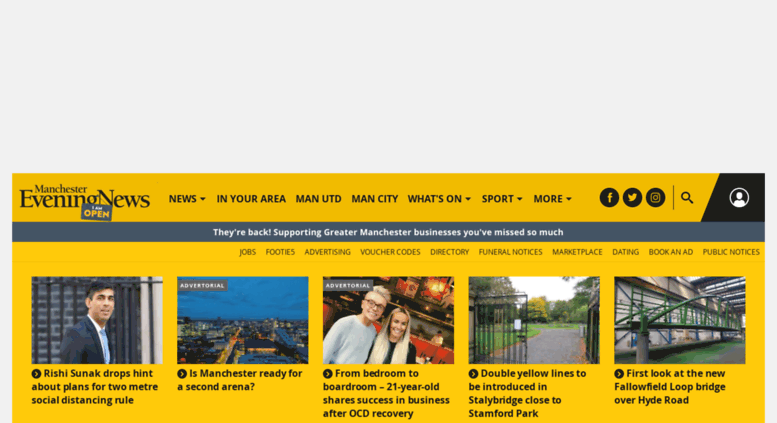Image resolution: width=777 pixels, height=423 pixels.
Task: Go to the Man Utd section
Action: pyautogui.click(x=319, y=199)
